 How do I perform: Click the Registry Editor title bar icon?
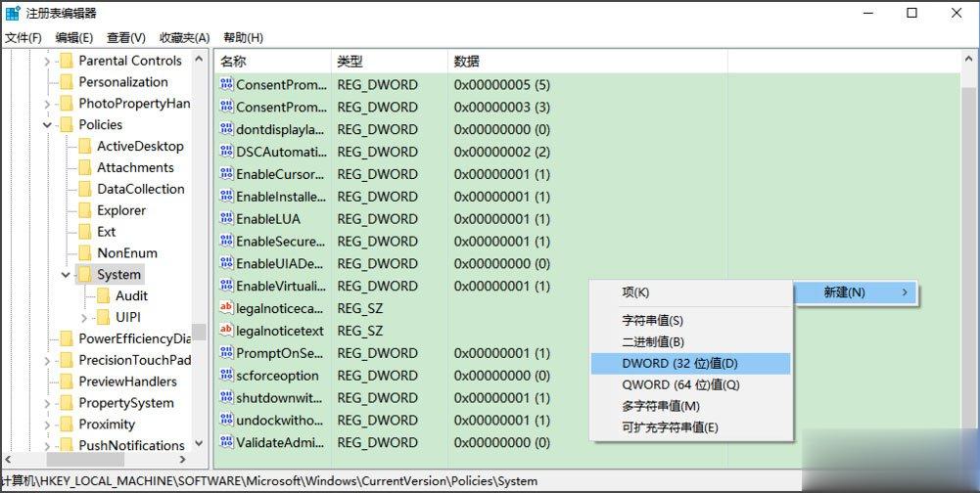tap(13, 13)
